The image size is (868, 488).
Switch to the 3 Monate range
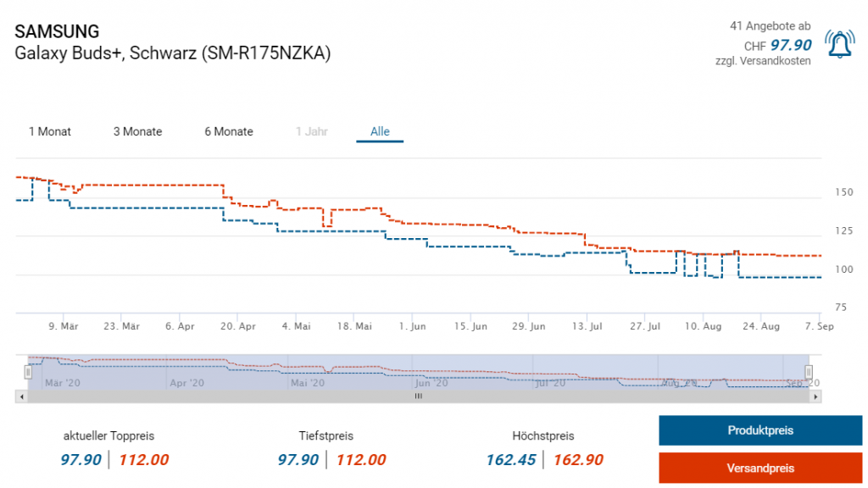[x=137, y=131]
